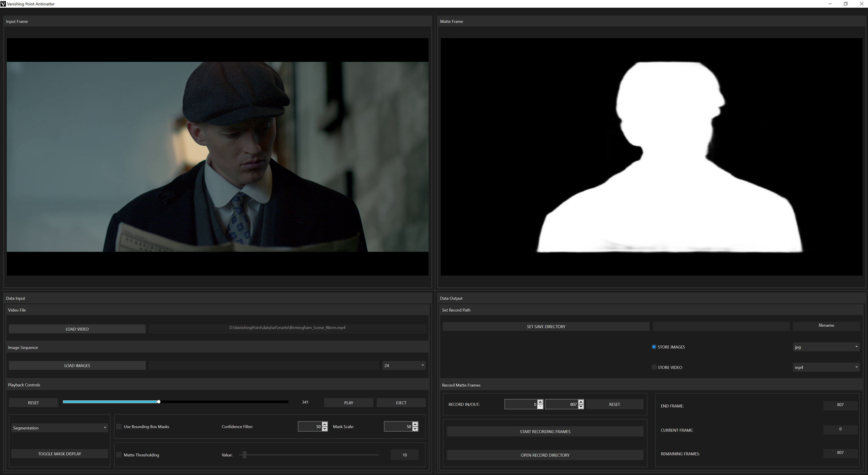The height and width of the screenshot is (475, 868).
Task: Decrease Mask Scale with down arrow
Action: [x=415, y=429]
